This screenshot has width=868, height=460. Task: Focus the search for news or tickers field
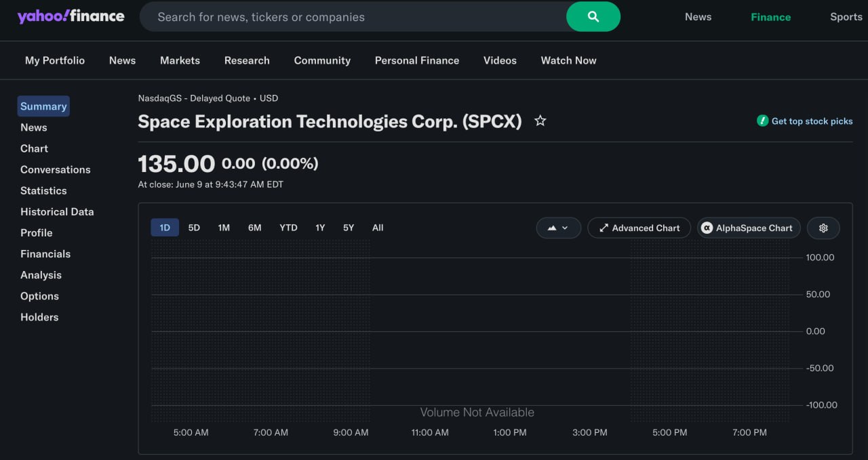click(x=353, y=17)
